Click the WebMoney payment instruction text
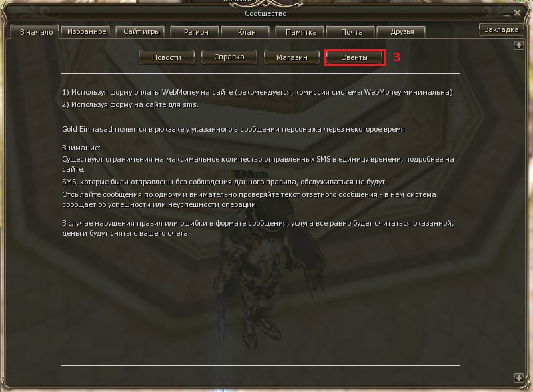 tap(257, 92)
